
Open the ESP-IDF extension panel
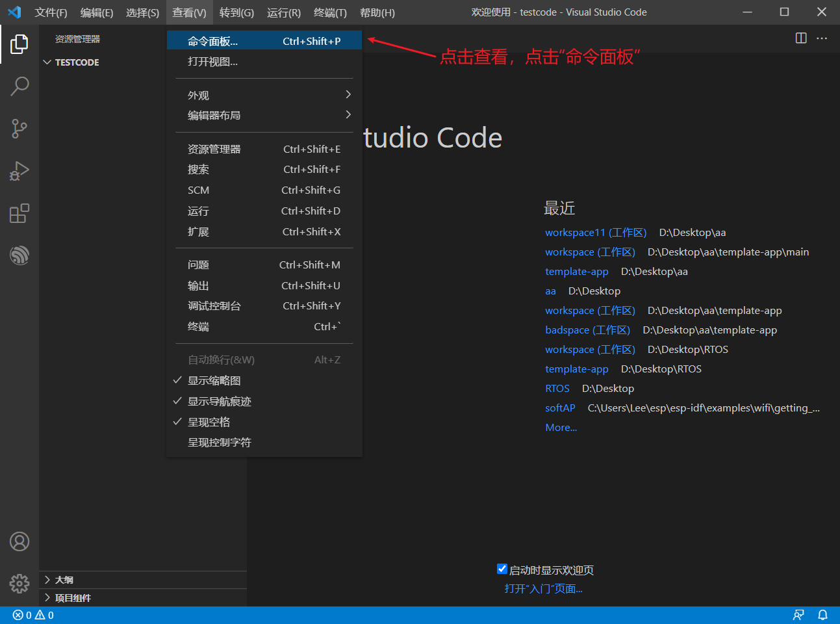point(19,255)
